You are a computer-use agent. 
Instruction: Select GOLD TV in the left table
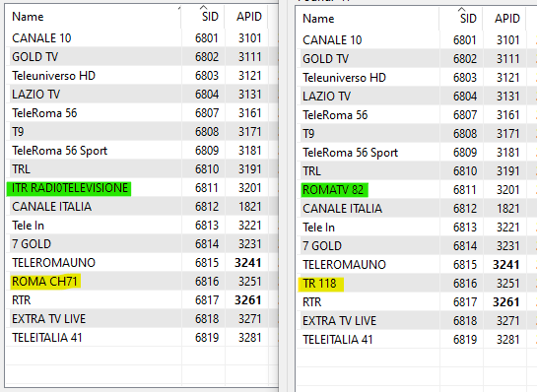(34, 57)
